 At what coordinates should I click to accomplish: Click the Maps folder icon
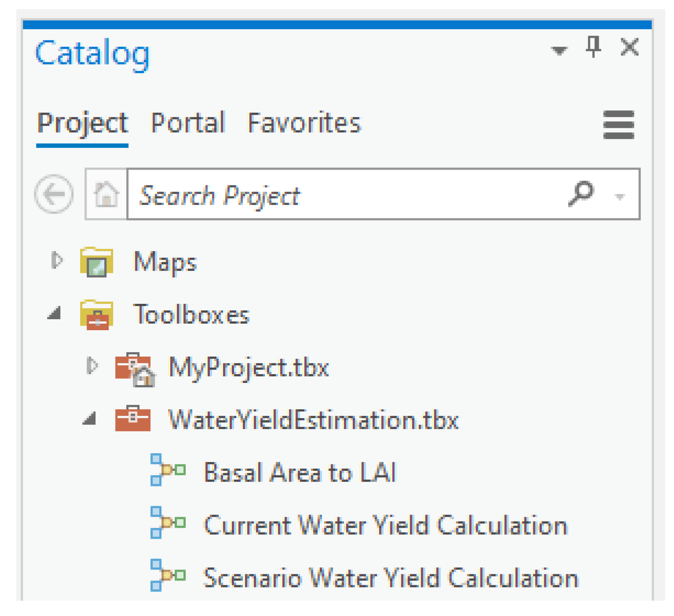tap(97, 262)
